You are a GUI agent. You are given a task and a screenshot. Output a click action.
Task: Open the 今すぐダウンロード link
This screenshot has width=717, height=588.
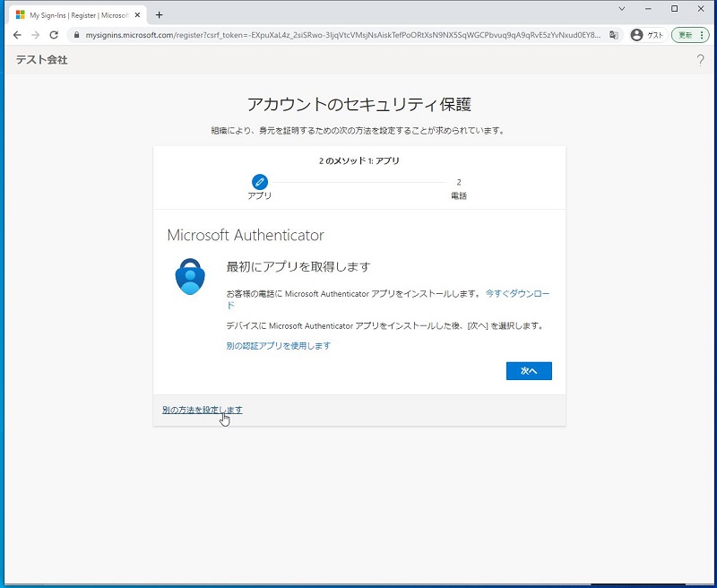[x=518, y=293]
